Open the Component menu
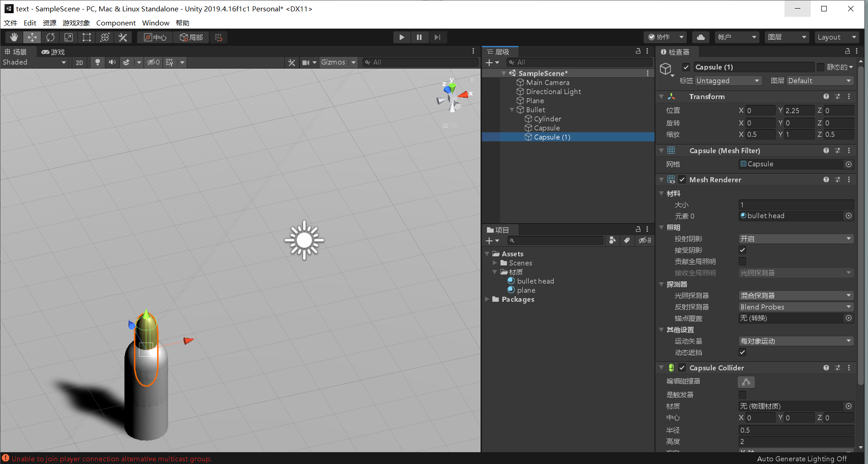 coord(116,23)
